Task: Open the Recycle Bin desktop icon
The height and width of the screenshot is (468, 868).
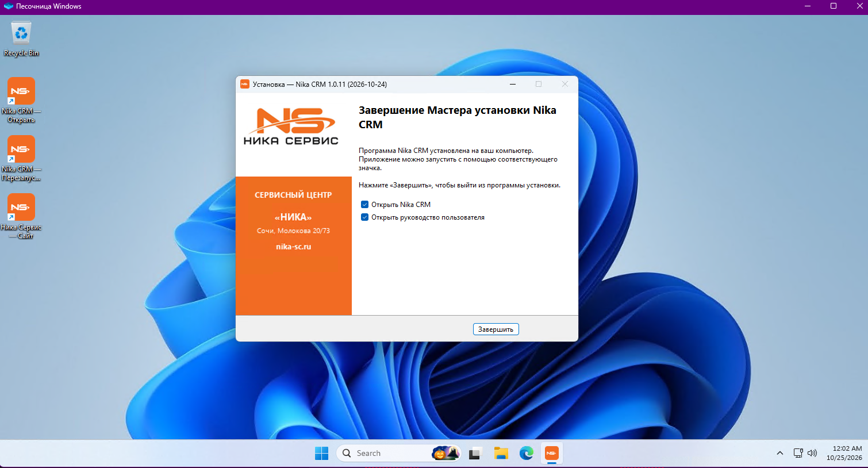Action: (x=21, y=39)
